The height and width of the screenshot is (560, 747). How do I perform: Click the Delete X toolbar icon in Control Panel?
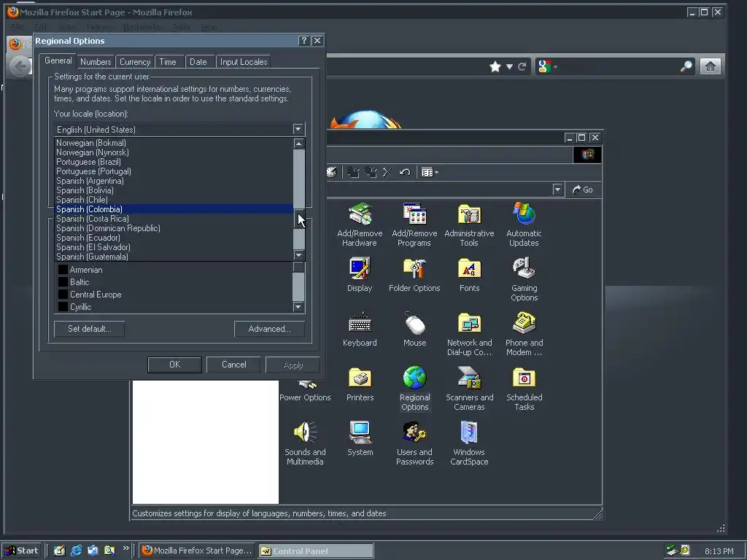(x=387, y=172)
